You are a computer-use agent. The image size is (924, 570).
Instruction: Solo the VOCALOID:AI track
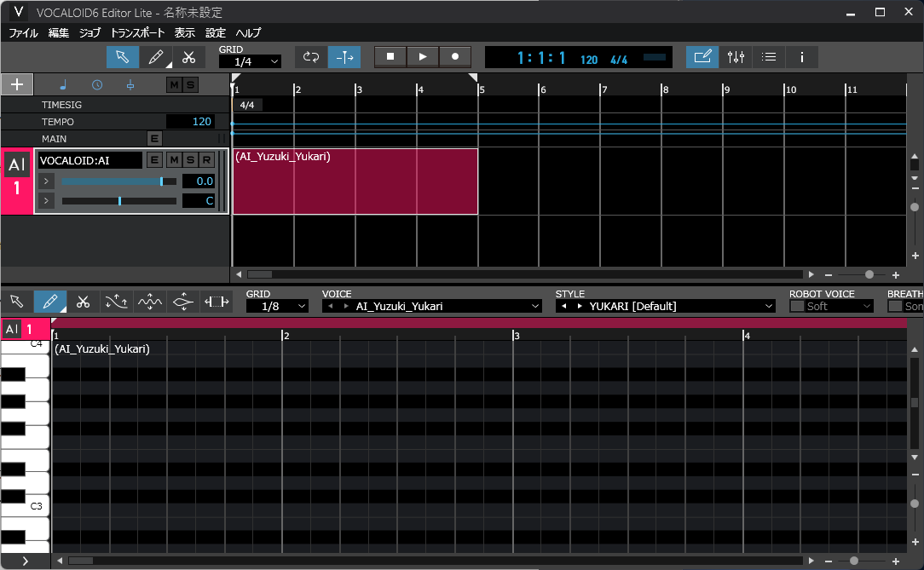pyautogui.click(x=190, y=159)
